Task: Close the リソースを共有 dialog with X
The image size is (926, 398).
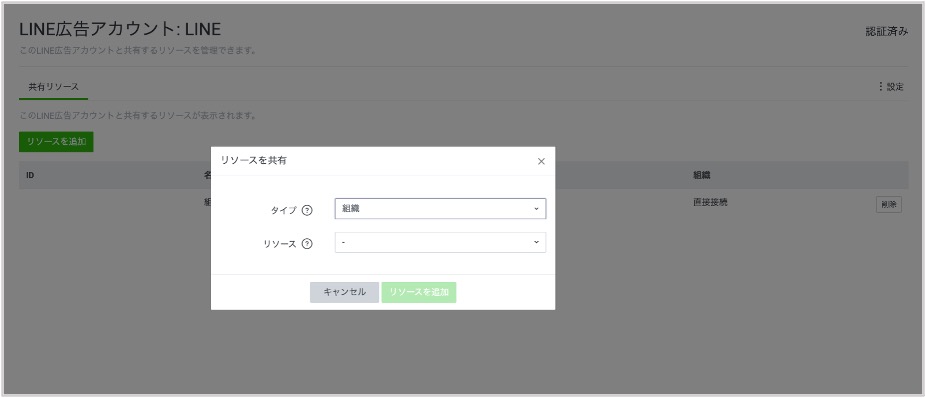Action: 541,161
